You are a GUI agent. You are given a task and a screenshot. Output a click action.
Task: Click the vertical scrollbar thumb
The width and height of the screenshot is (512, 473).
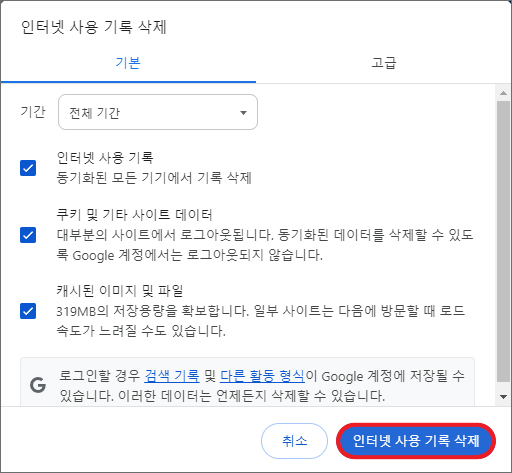pyautogui.click(x=503, y=242)
